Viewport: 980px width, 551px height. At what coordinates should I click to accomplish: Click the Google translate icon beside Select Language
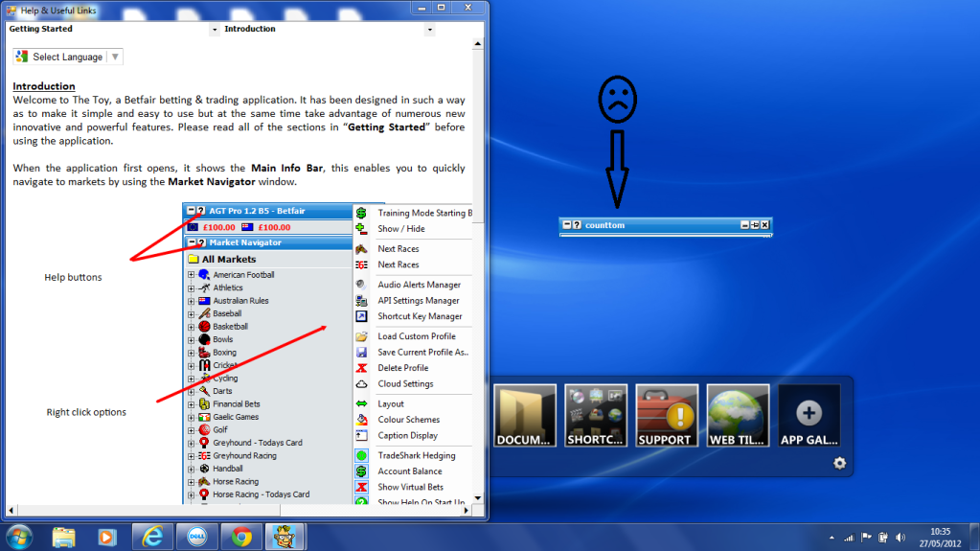[x=22, y=57]
